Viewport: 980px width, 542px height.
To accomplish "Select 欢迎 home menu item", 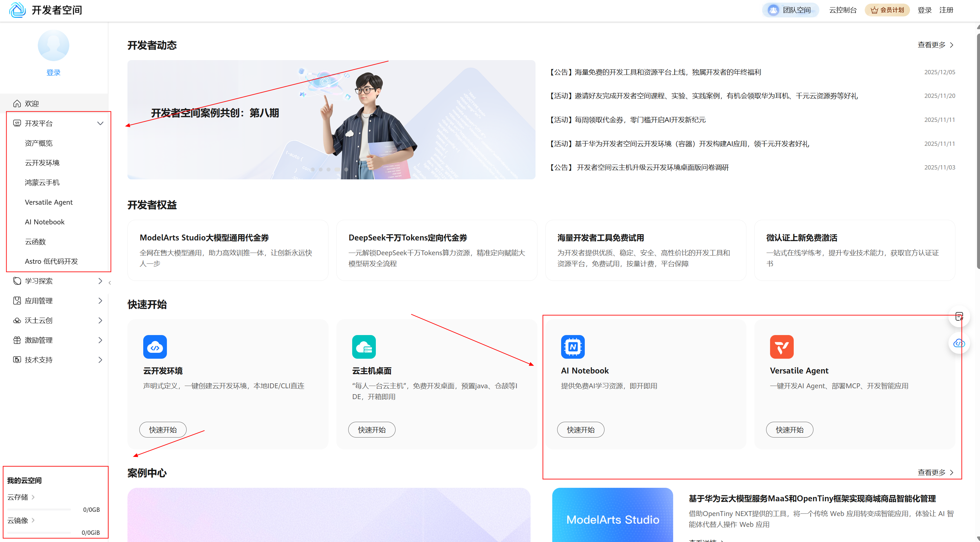I will [x=32, y=103].
